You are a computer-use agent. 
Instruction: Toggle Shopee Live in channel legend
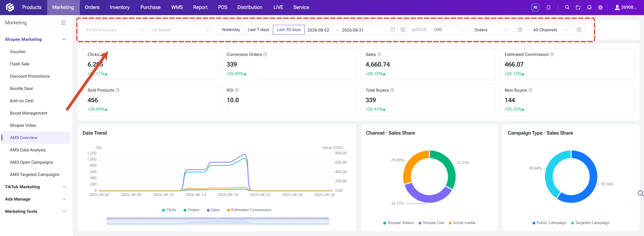click(431, 223)
